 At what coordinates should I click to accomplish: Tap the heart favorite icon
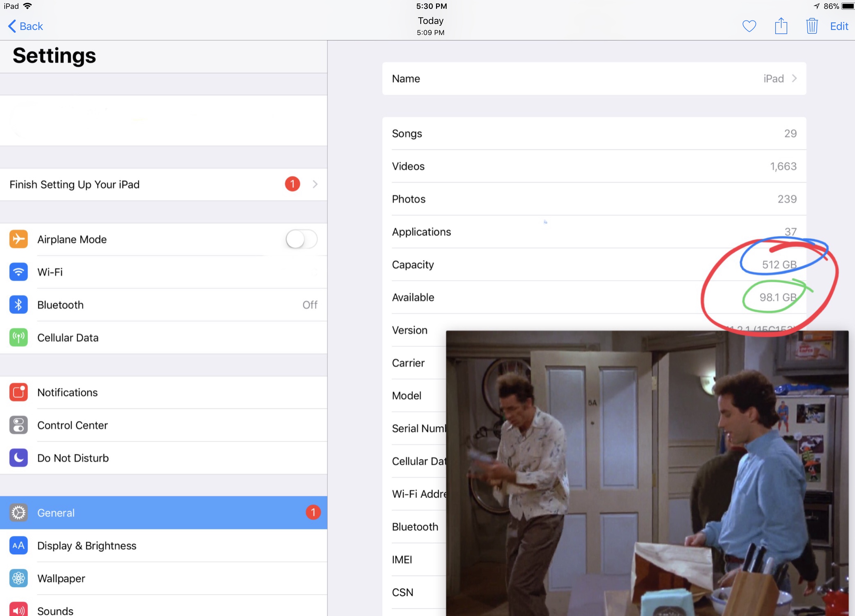(749, 26)
